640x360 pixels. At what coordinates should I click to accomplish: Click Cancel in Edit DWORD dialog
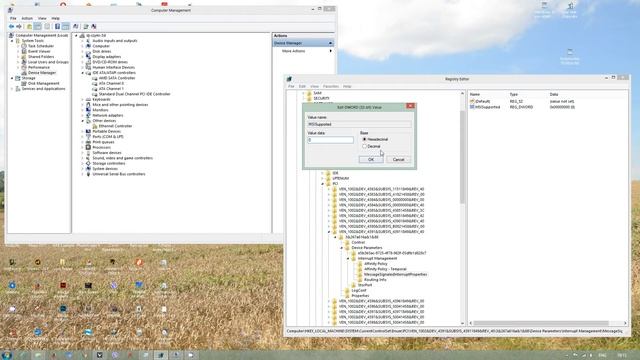tap(398, 160)
